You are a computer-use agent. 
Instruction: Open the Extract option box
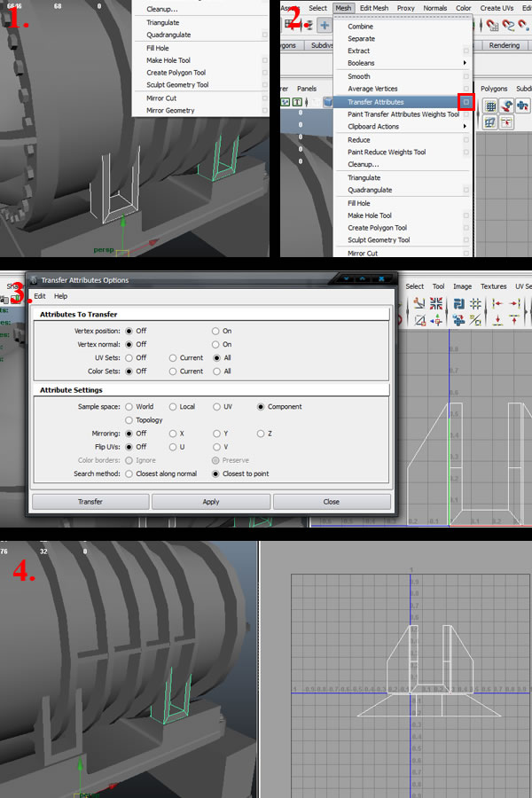[465, 51]
